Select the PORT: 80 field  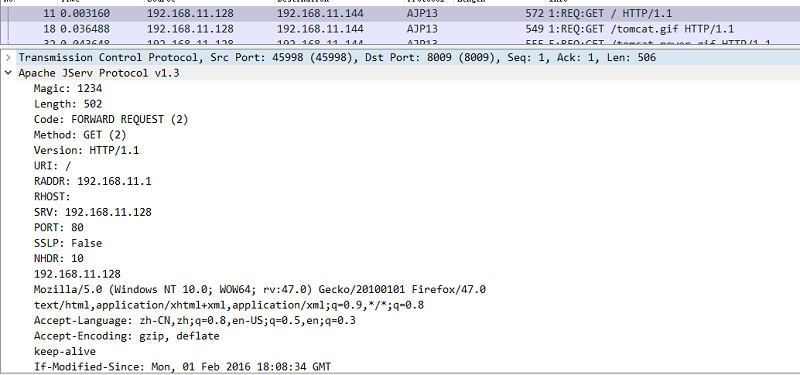(x=59, y=228)
